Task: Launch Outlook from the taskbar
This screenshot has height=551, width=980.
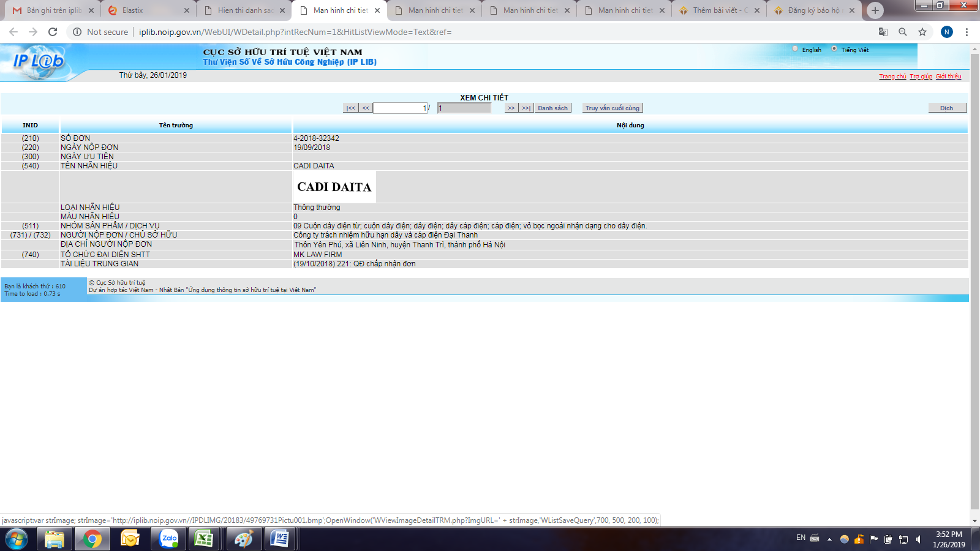Action: 130,539
